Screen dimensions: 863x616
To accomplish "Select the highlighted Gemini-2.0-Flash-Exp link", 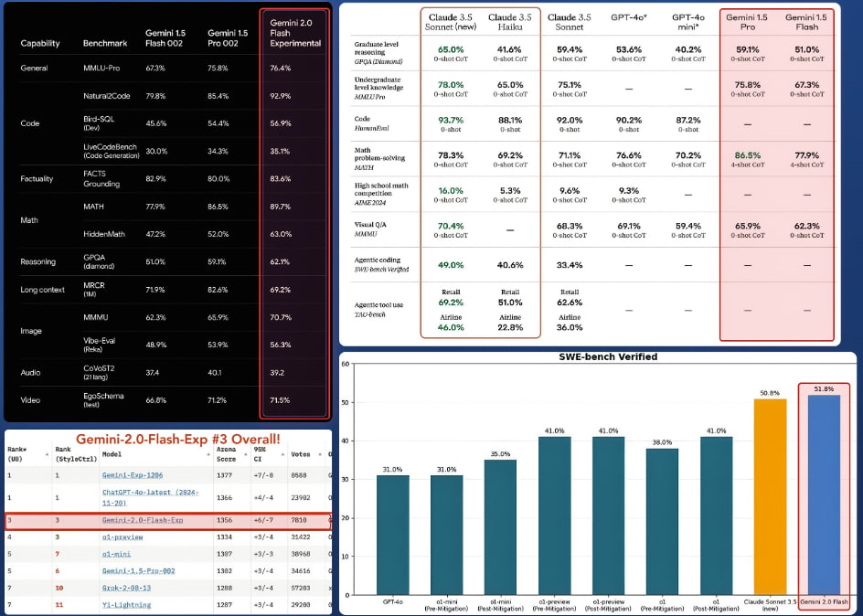I will (143, 520).
